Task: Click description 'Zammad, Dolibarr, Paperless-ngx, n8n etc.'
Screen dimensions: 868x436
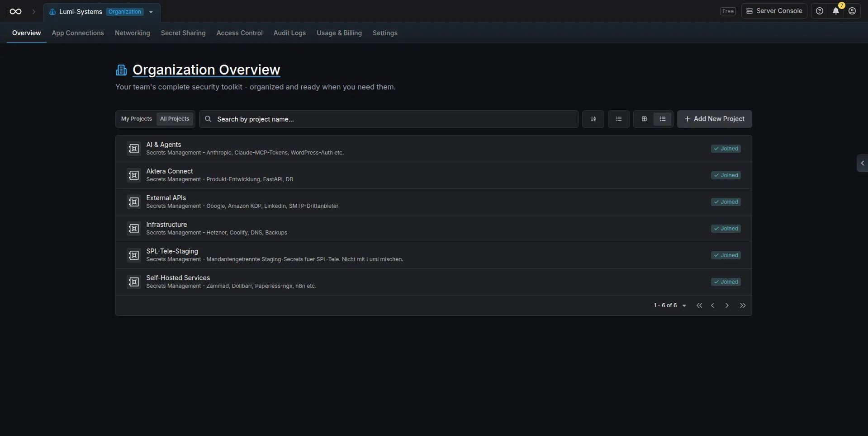Action: pyautogui.click(x=261, y=286)
